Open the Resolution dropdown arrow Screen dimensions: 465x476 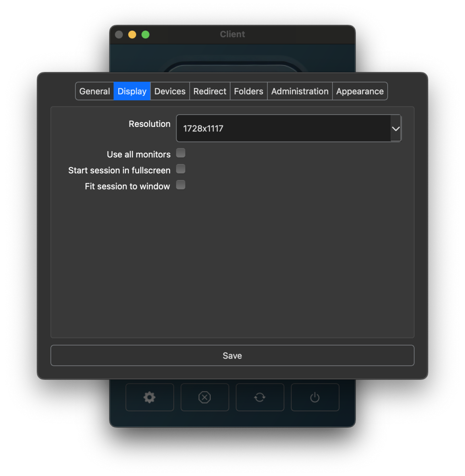396,129
